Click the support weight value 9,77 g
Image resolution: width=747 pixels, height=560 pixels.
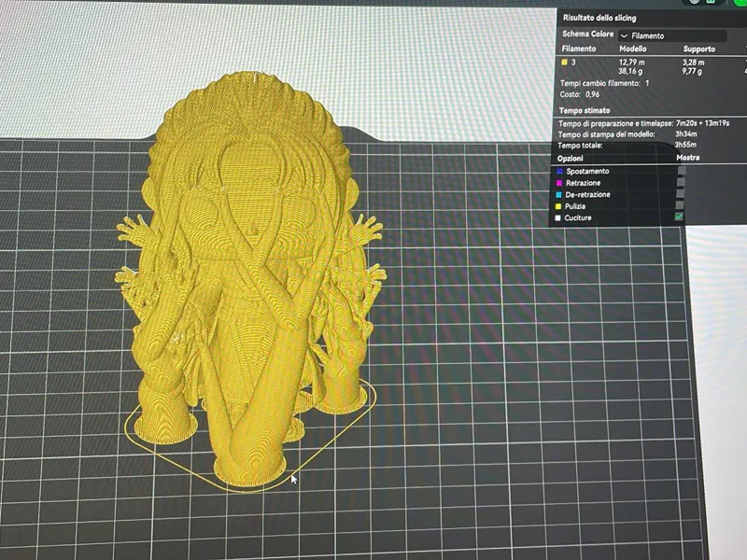pyautogui.click(x=692, y=72)
